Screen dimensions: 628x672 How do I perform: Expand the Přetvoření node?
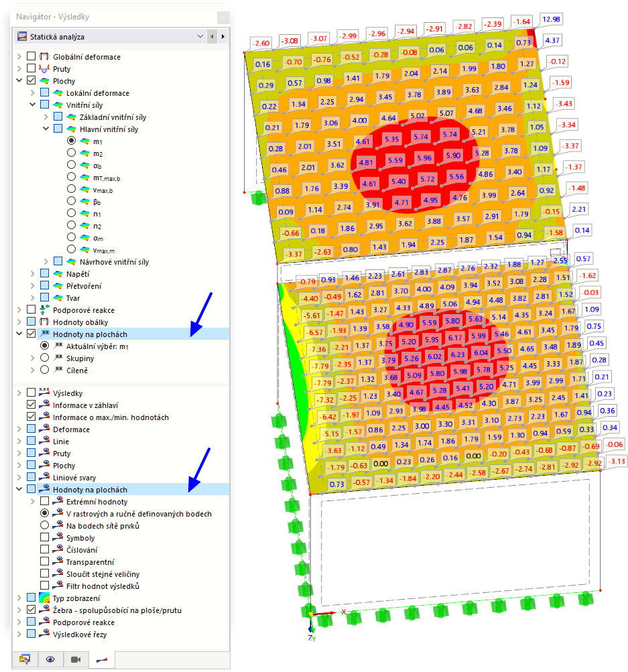[x=33, y=285]
